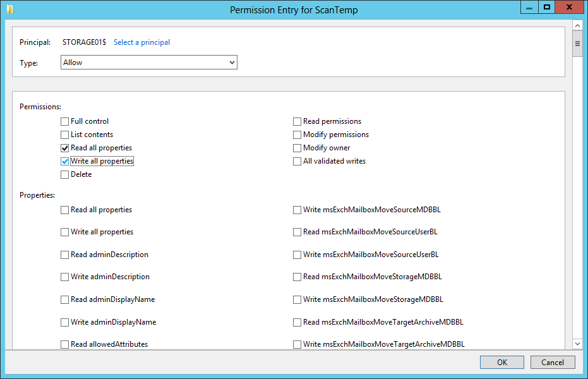This screenshot has width=588, height=379.
Task: Enable All validated writes
Action: tap(297, 160)
